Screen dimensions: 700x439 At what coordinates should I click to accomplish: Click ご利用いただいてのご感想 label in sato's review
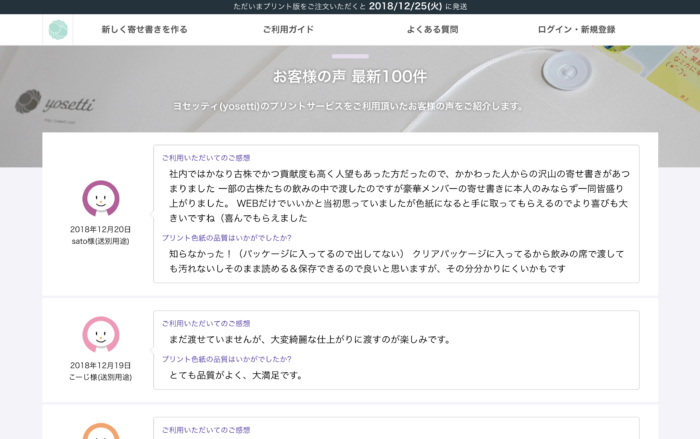coord(206,158)
